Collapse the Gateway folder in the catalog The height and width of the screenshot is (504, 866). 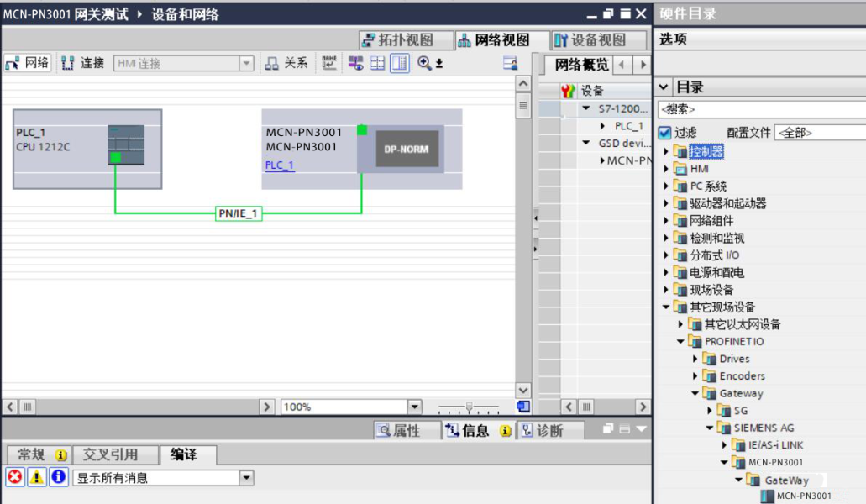click(x=696, y=393)
